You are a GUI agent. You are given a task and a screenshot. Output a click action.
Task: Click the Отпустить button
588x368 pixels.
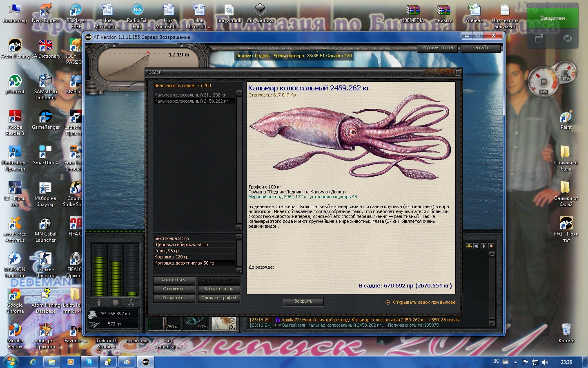tap(174, 298)
